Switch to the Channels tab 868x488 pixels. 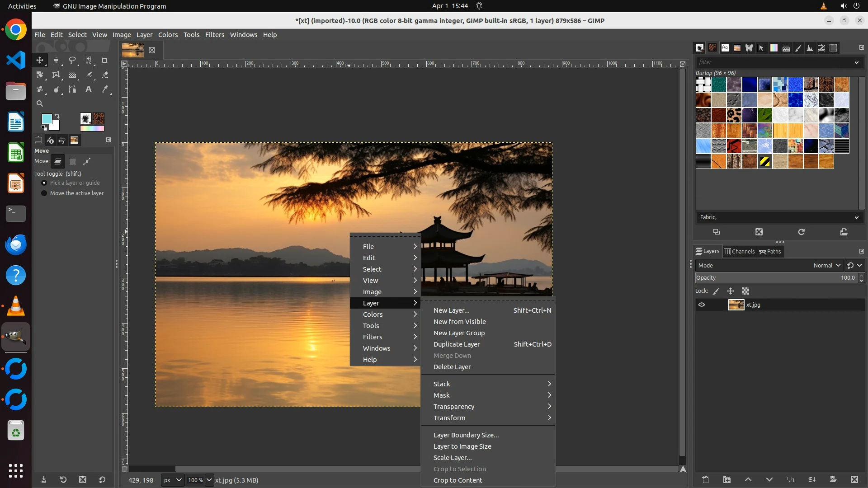(739, 252)
